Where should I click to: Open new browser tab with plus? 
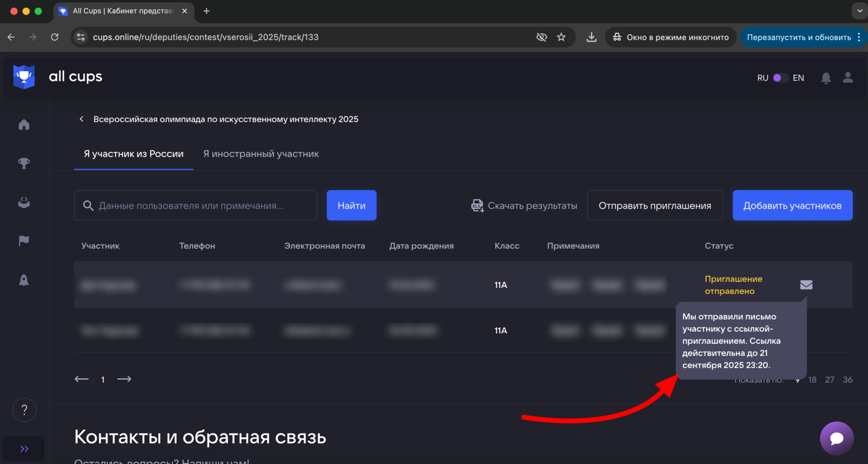[206, 11]
